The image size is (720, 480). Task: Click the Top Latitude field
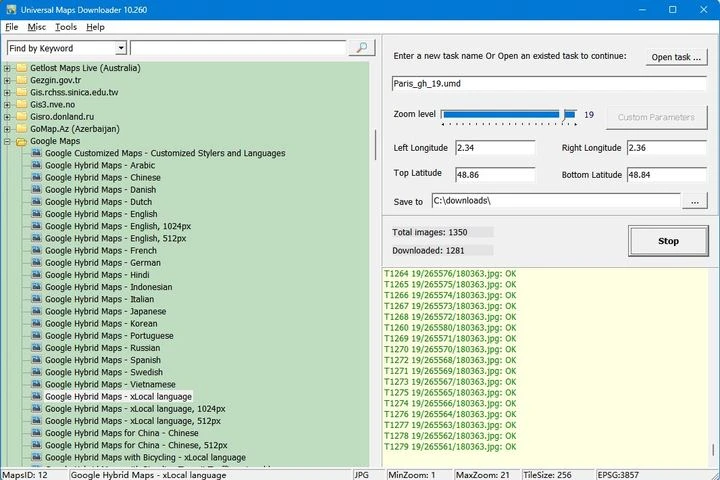coord(495,175)
